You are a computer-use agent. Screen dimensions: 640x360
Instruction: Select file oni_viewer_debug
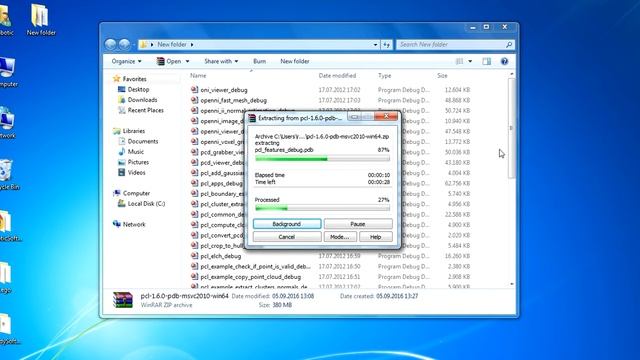point(224,90)
